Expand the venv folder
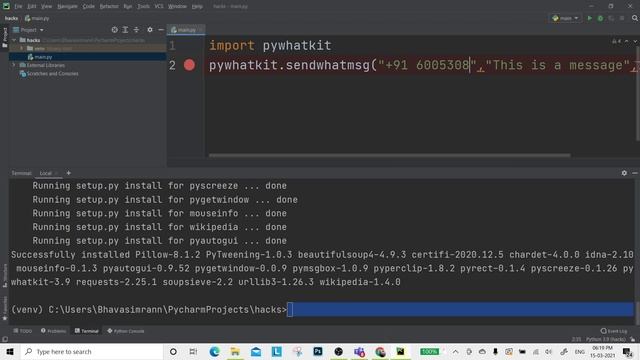Screen dimensions: 640x360 [22, 48]
